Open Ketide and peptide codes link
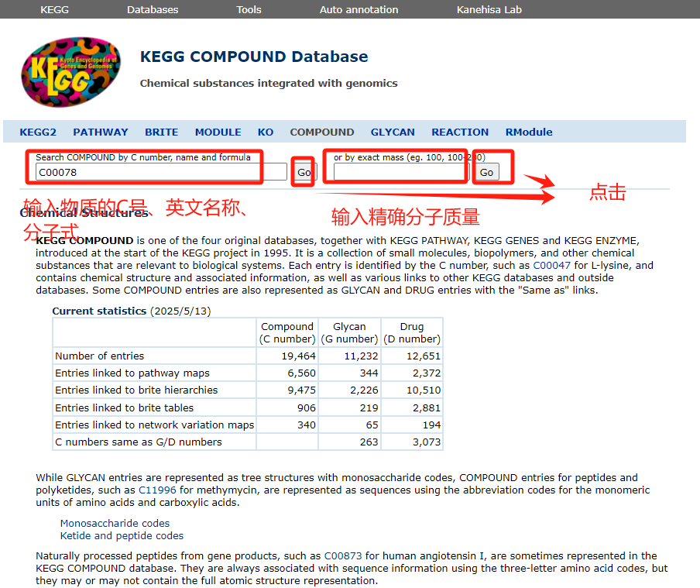Screen dimensions: 700x588 [x=122, y=536]
